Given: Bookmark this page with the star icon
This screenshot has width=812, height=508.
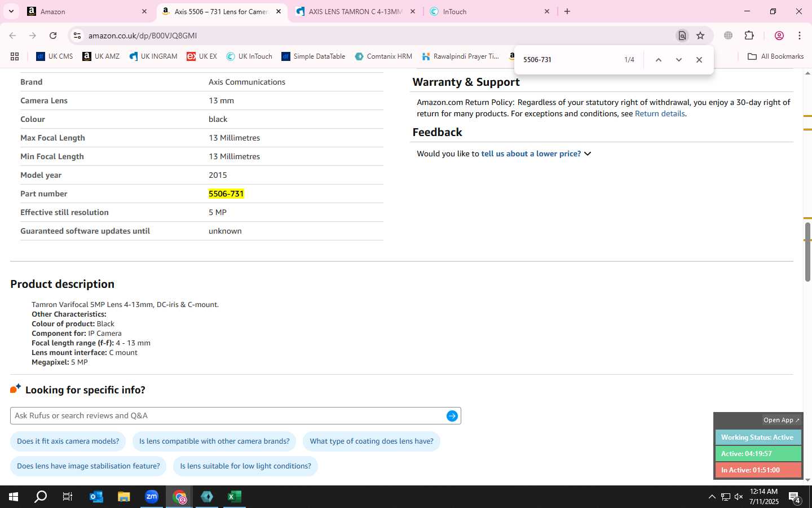Looking at the screenshot, I should [700, 36].
